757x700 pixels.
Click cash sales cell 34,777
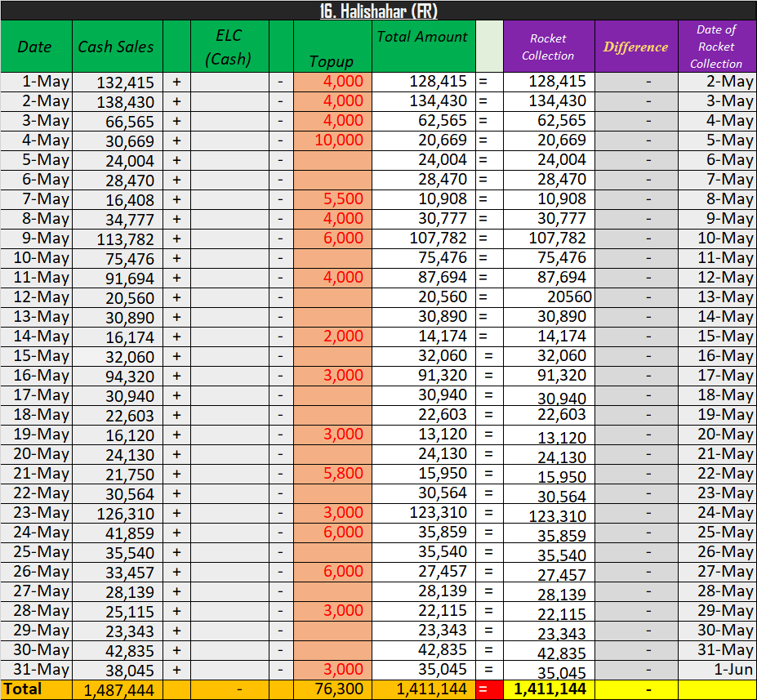tap(118, 219)
